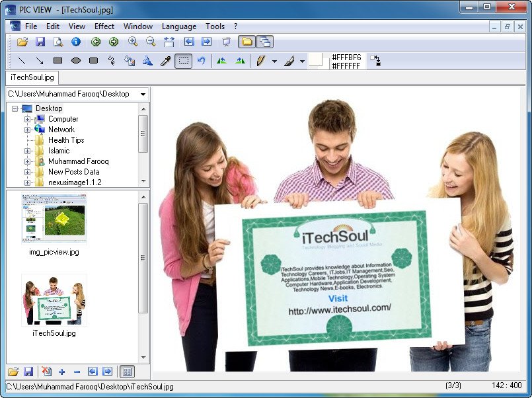The image size is (532, 398).
Task: Select the Rounded Rectangle tool
Action: [93, 61]
